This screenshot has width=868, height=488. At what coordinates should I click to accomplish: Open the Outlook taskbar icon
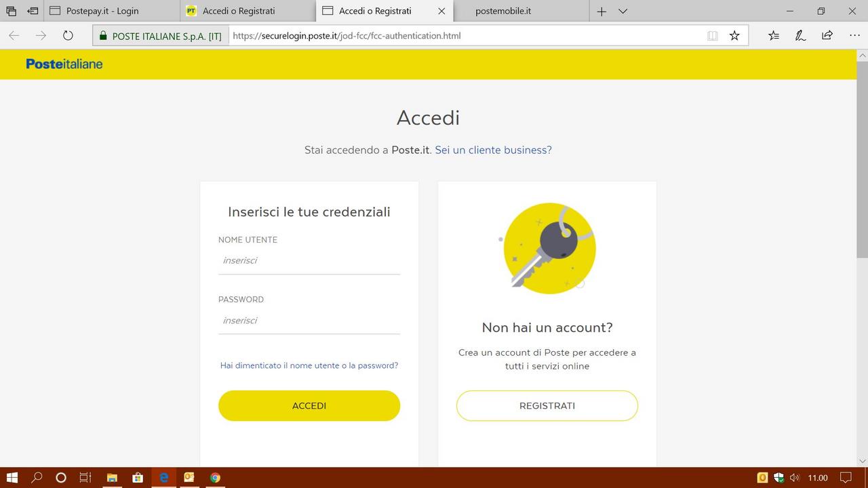tap(189, 477)
